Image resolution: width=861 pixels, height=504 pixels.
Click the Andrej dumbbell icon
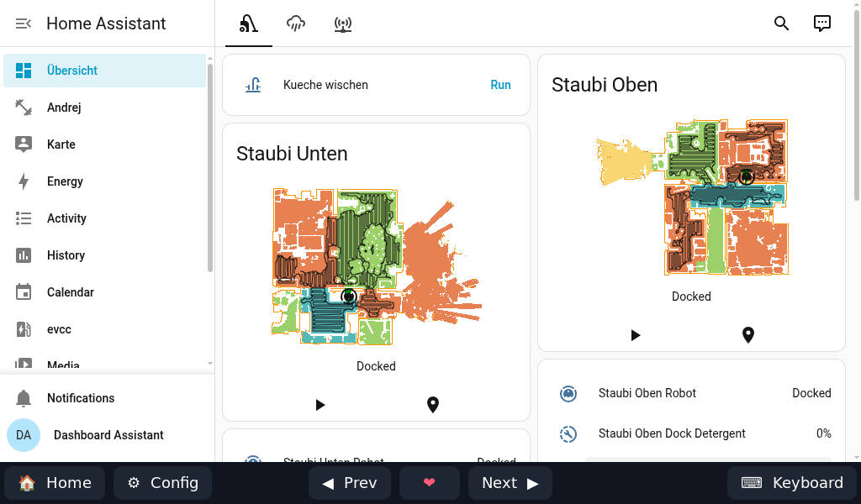(x=24, y=108)
